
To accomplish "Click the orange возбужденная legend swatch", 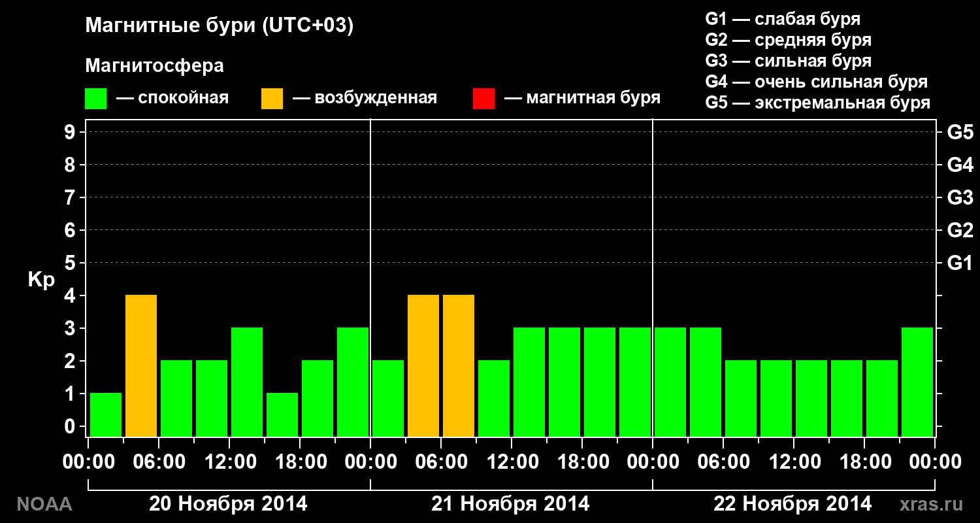I will tap(272, 99).
